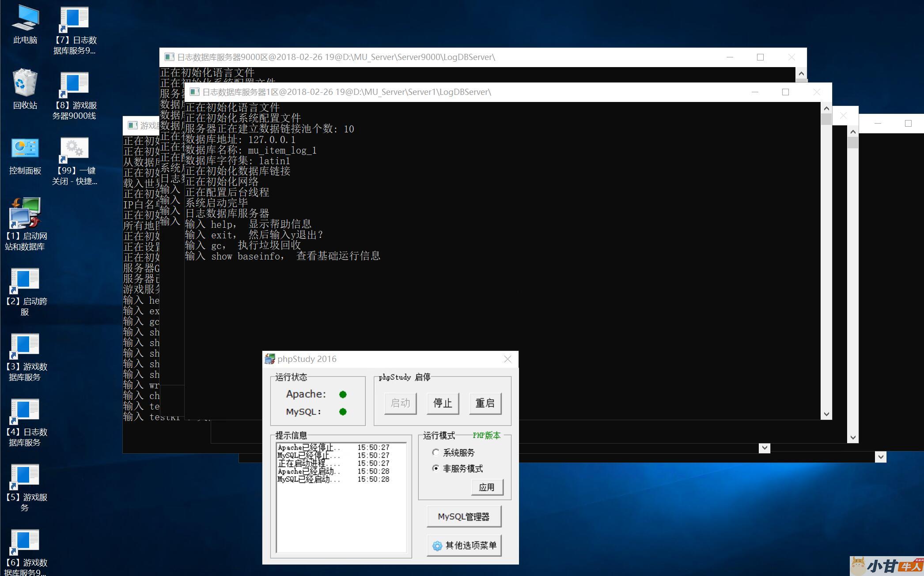Image resolution: width=924 pixels, height=576 pixels.
Task: Select the 系统服务 radio option
Action: [x=436, y=452]
